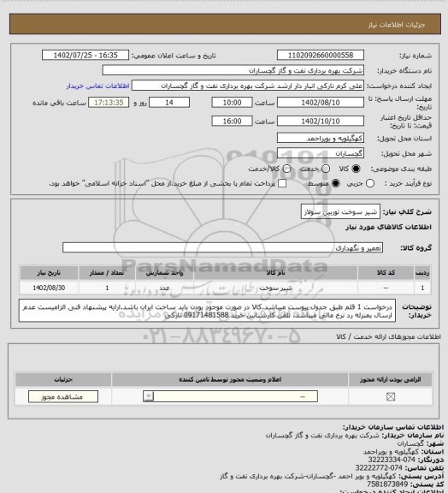
Task: Click the تاریخ نیاز column header
Action: [49, 272]
